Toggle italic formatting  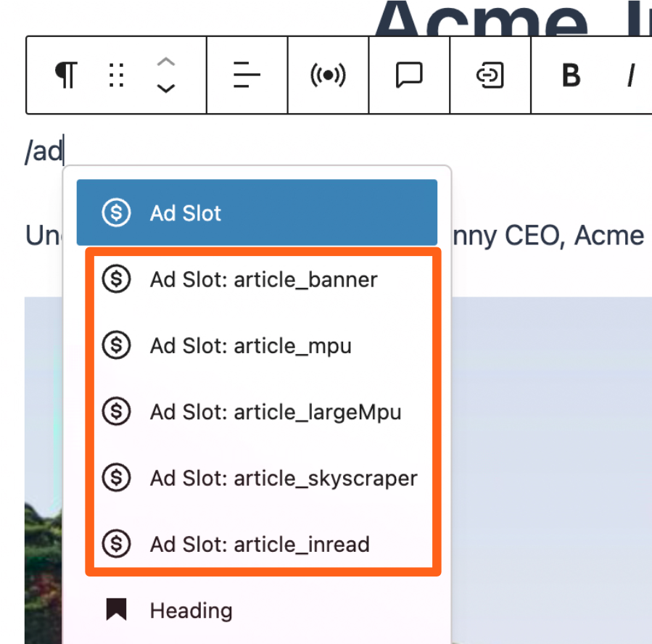[x=632, y=75]
